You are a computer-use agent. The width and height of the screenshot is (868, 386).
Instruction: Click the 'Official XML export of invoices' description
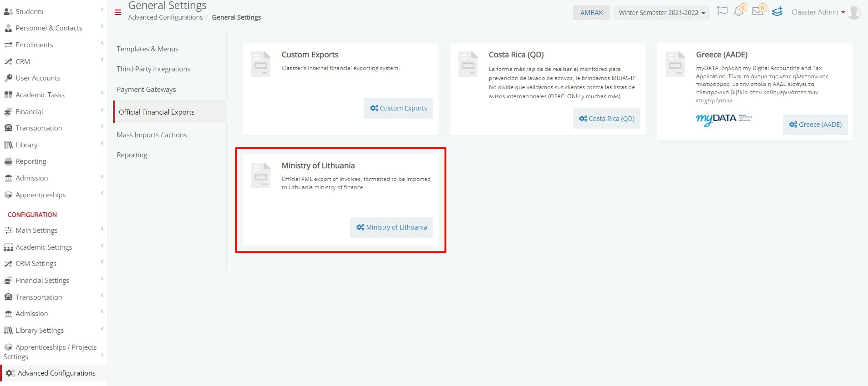(356, 183)
